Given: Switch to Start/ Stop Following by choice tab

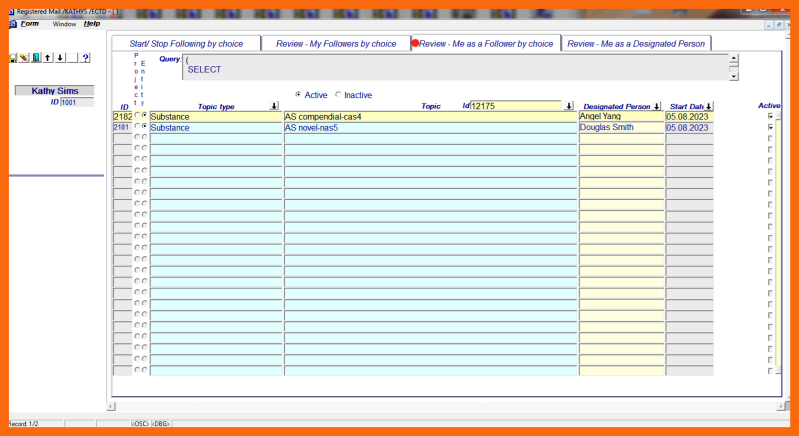Looking at the screenshot, I should 186,44.
